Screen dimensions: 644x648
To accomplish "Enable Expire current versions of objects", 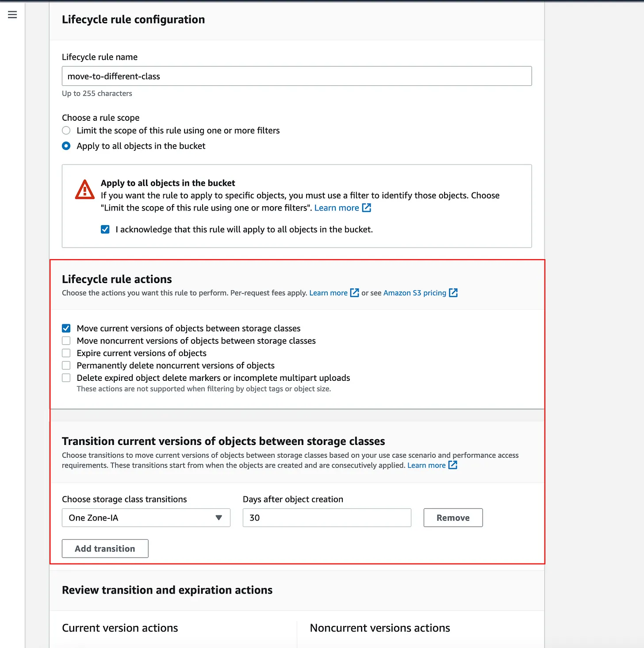I will click(x=66, y=353).
